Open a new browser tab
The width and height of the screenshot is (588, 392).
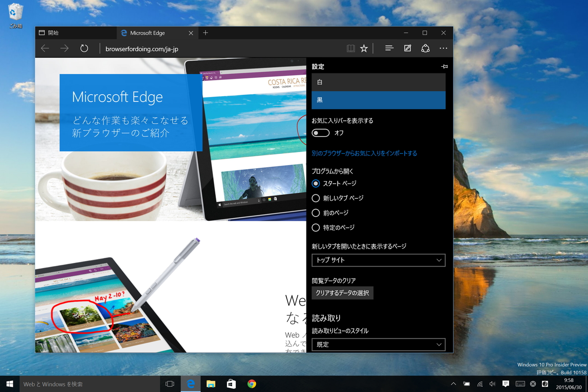tap(205, 33)
